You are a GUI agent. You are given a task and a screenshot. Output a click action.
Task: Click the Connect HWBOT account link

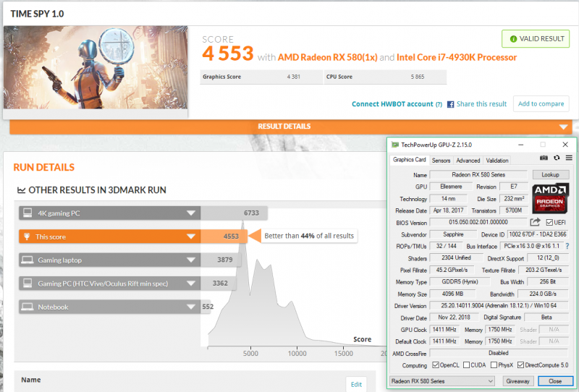point(392,104)
